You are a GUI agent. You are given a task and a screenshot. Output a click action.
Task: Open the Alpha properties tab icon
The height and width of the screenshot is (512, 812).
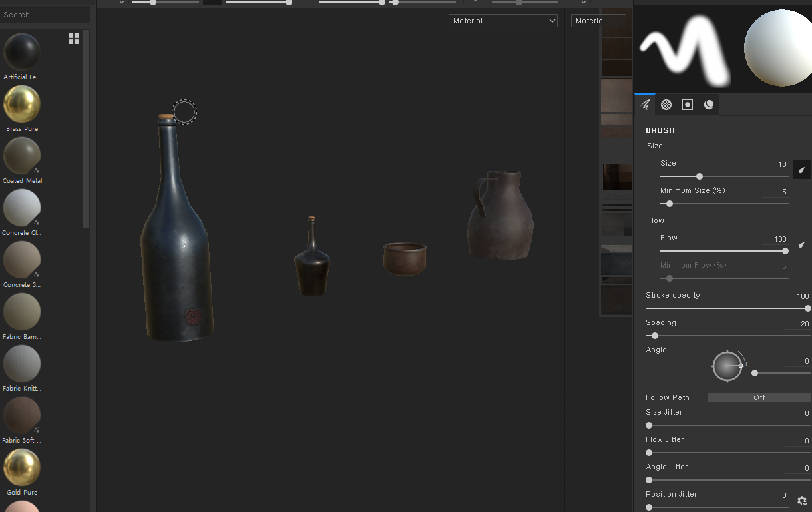pos(666,105)
